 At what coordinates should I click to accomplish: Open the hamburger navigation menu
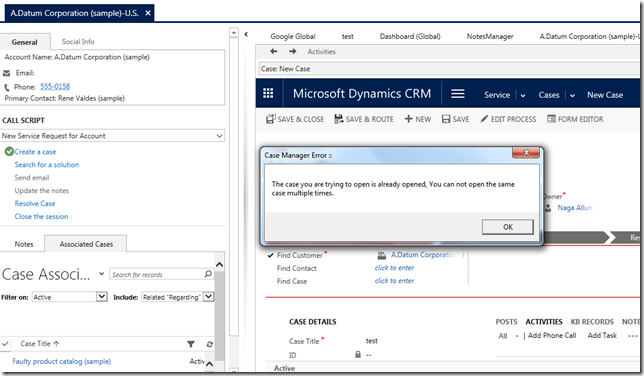[458, 94]
